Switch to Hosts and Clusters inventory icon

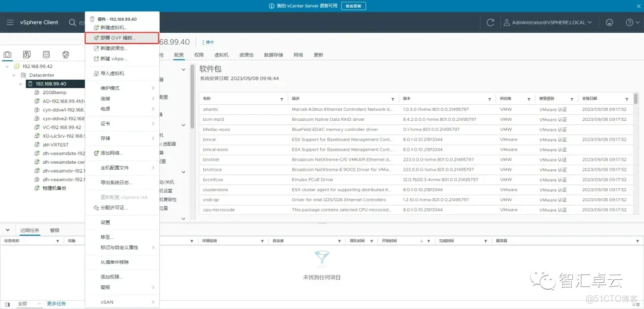point(7,55)
